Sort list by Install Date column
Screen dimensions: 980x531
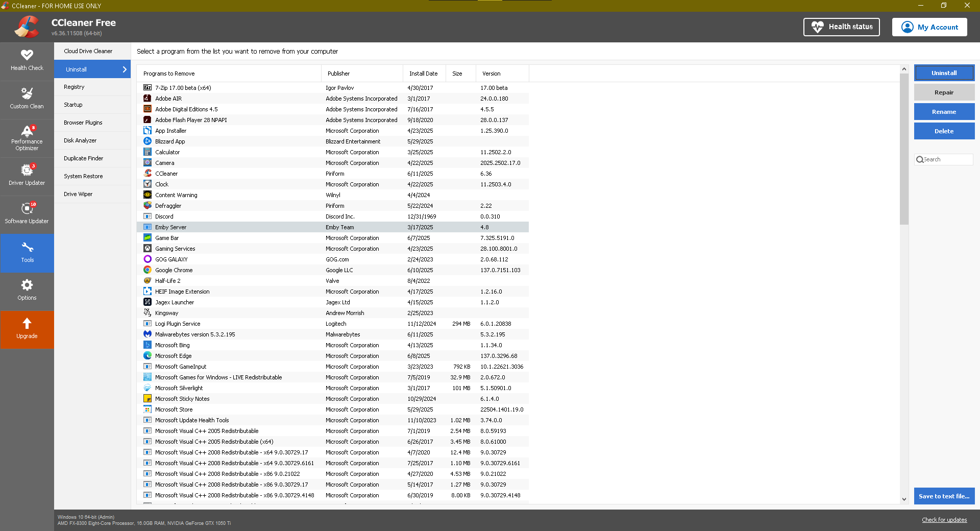pyautogui.click(x=423, y=74)
